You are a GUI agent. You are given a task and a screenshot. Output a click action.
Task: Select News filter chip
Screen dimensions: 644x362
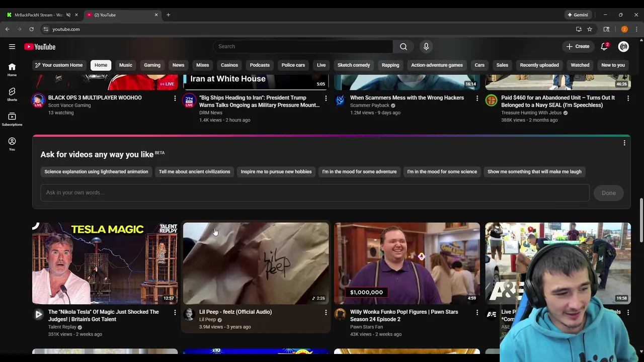(x=178, y=65)
